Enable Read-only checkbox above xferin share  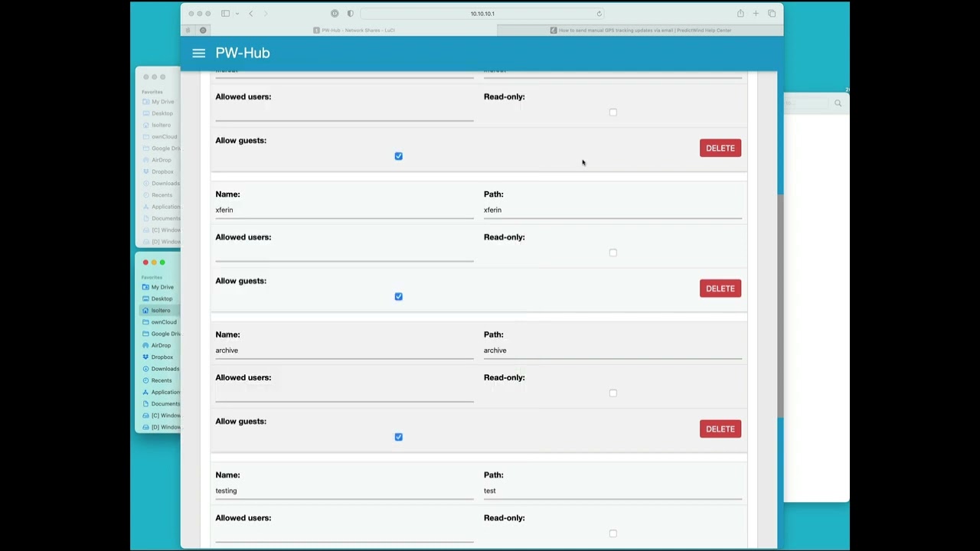click(x=612, y=112)
